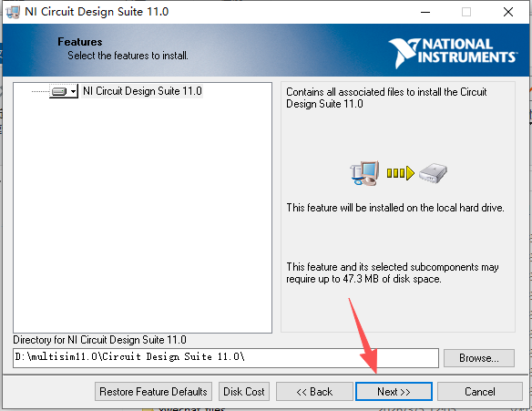Click the 'Contains all associated files' description text

tap(386, 98)
